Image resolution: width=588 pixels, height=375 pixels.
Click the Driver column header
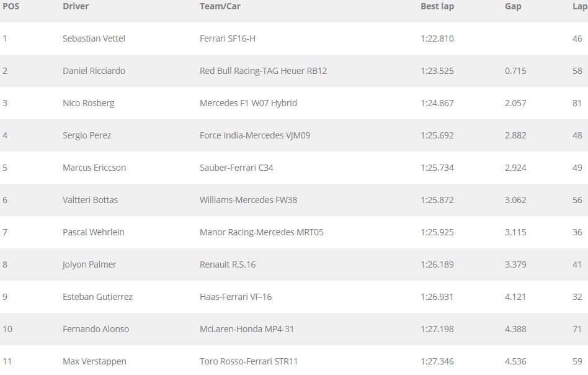76,6
